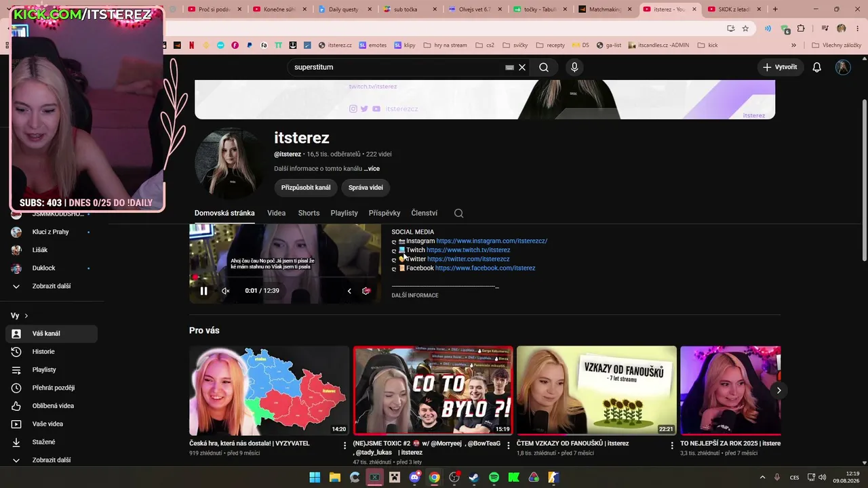The image size is (868, 488).
Task: Expand the first Zobrazit další subscriptions list
Action: pyautogui.click(x=52, y=286)
